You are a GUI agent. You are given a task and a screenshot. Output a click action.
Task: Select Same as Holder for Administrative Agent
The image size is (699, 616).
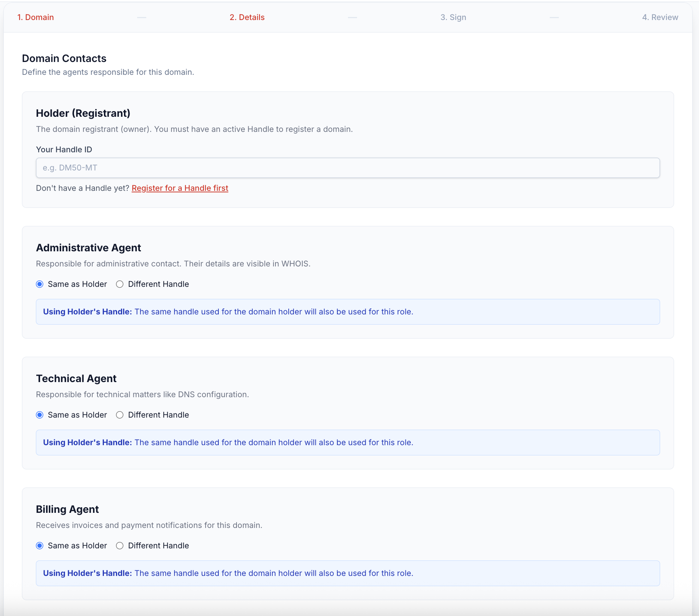(40, 284)
